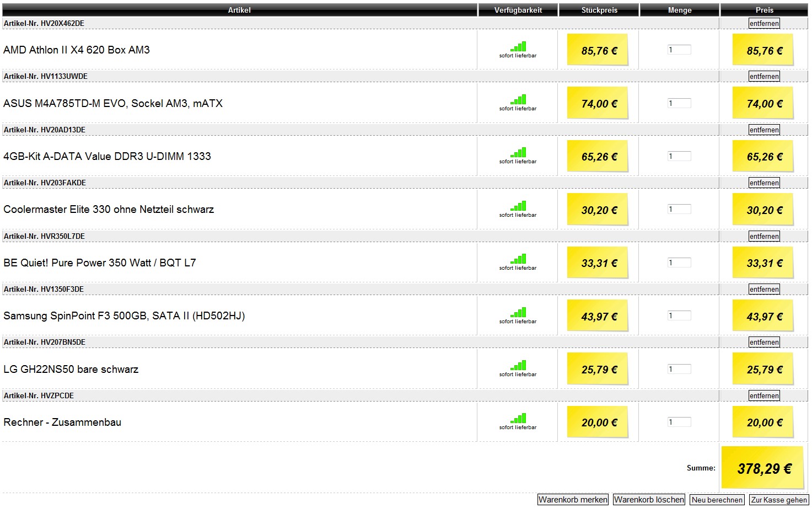Click product name Coolermaster Elite 330 ohne Netzteil schwarz
Image resolution: width=812 pixels, height=508 pixels.
[x=109, y=209]
